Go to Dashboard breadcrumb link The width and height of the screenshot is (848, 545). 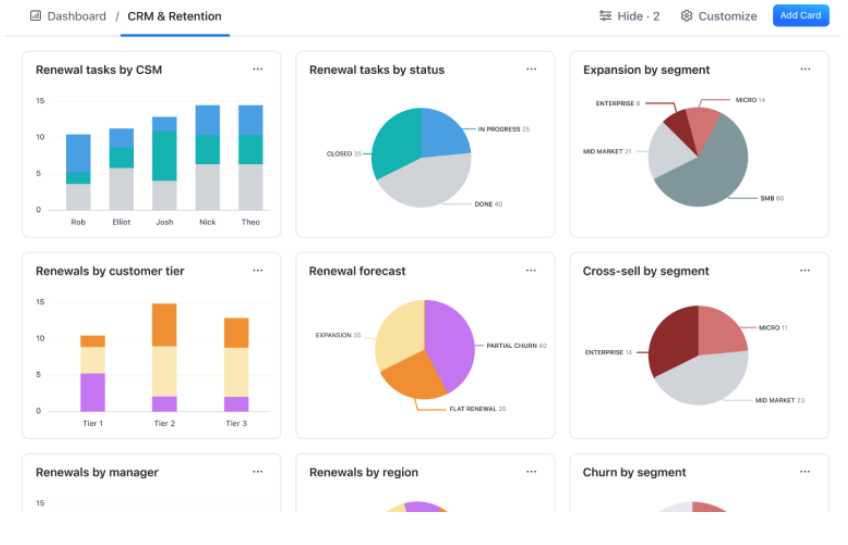pyautogui.click(x=76, y=16)
